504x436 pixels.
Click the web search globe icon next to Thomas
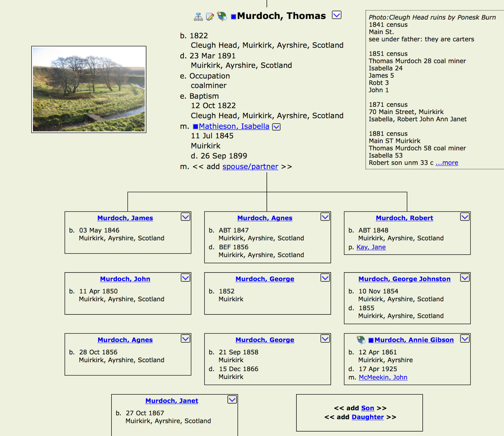[222, 16]
